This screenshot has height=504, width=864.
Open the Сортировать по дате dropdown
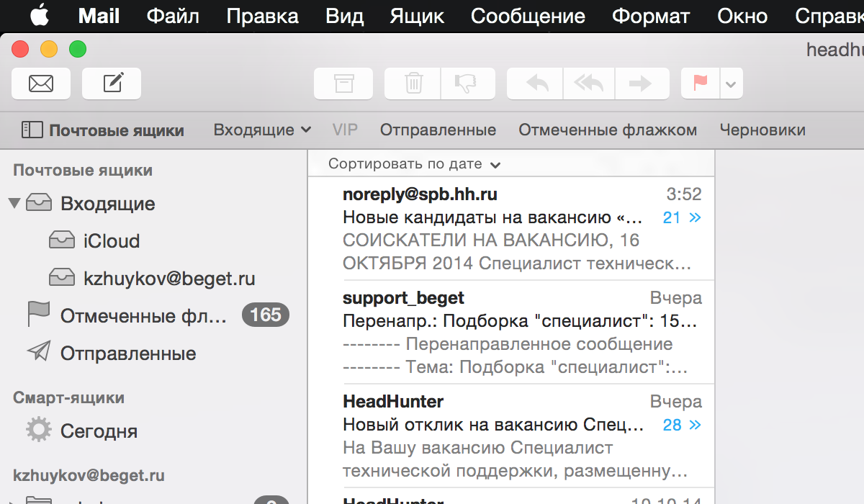coord(414,164)
